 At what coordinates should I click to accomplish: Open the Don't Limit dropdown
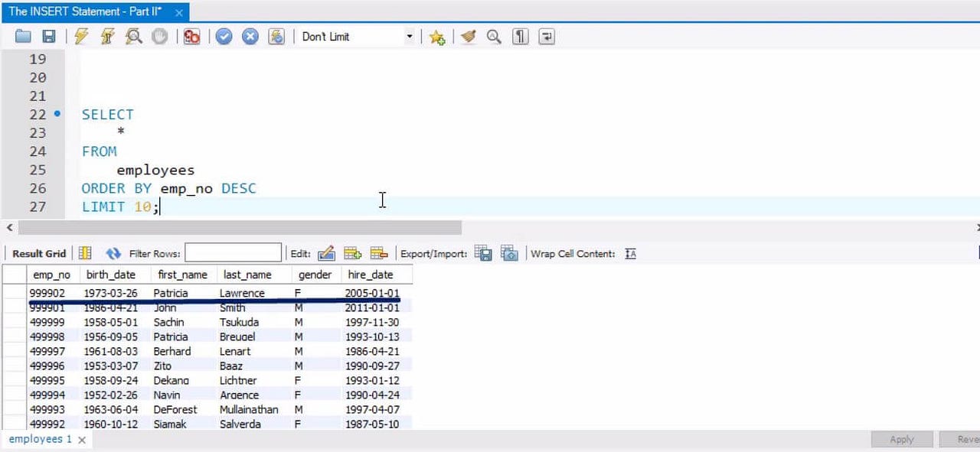409,36
